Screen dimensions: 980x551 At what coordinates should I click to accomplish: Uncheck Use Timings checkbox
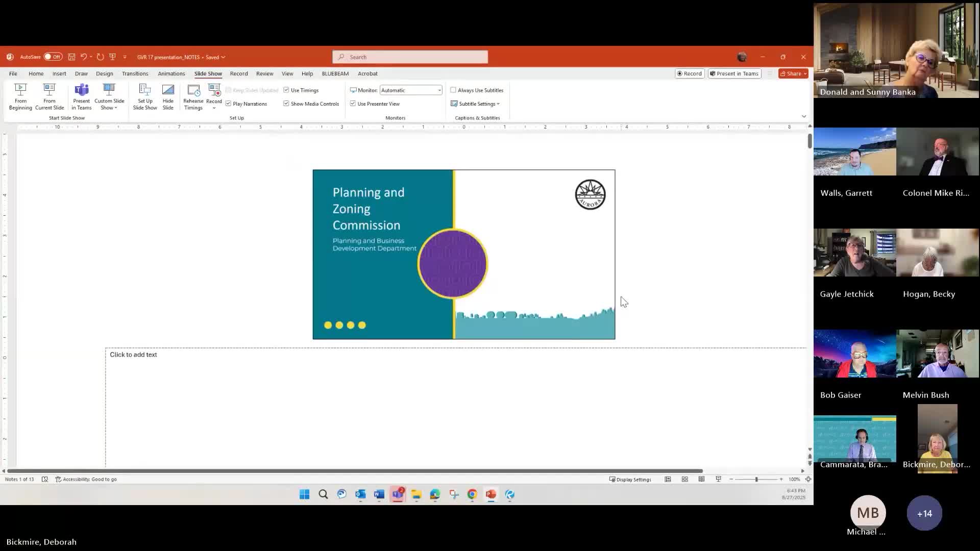click(x=286, y=90)
